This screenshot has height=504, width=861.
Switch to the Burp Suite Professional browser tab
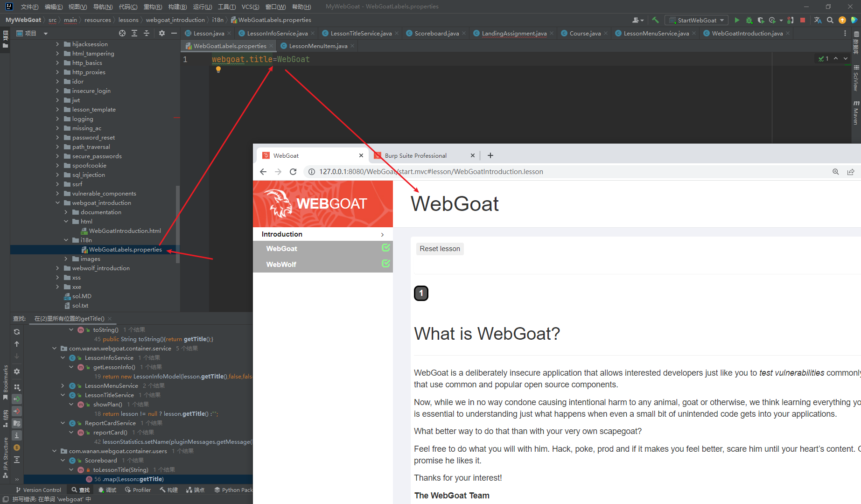click(415, 155)
